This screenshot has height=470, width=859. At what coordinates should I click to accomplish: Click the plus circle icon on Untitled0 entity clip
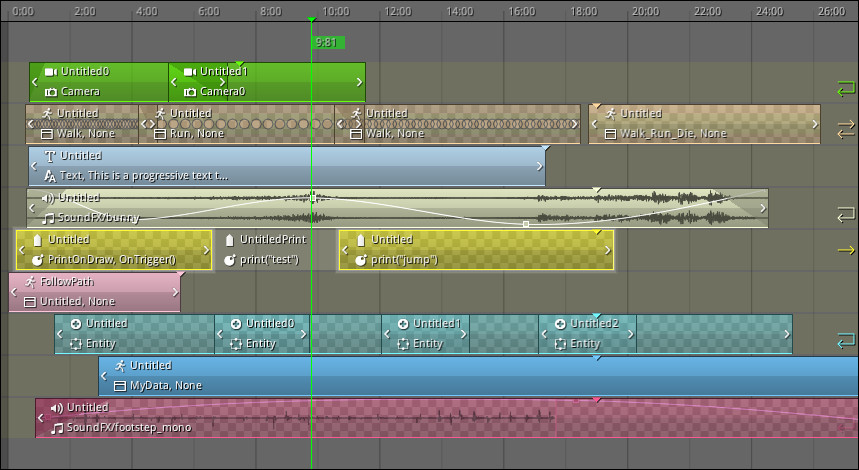(236, 324)
